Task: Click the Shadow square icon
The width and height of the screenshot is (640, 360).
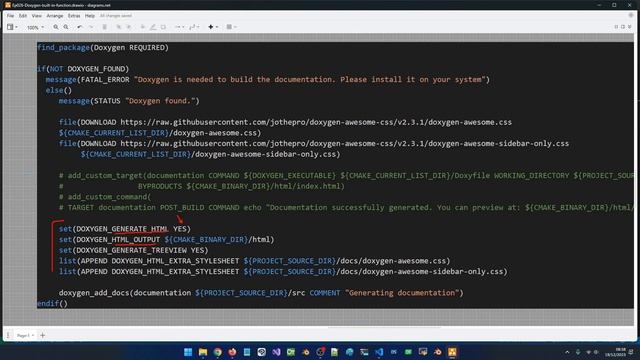Action: [163, 27]
